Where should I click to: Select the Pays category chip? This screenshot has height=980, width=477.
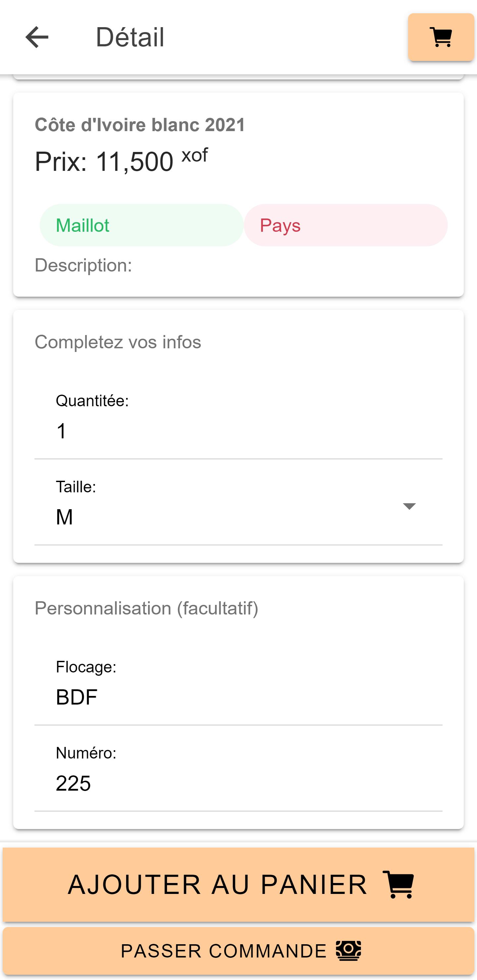346,225
